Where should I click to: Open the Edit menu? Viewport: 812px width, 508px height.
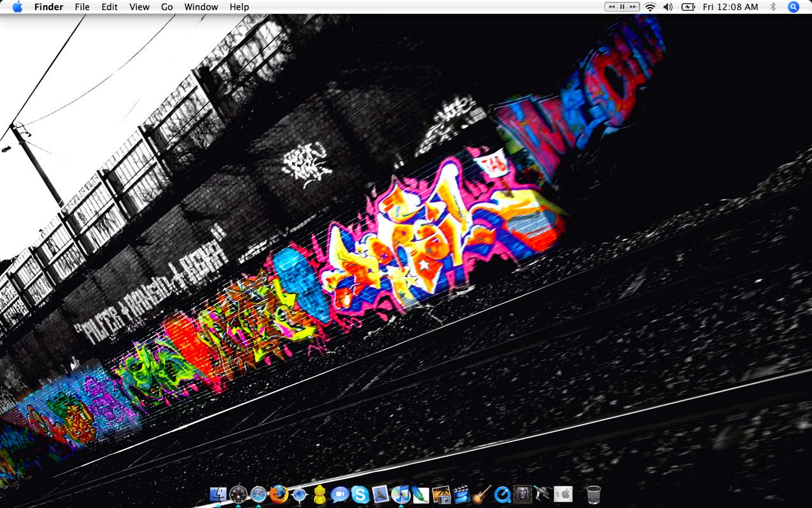pyautogui.click(x=110, y=7)
